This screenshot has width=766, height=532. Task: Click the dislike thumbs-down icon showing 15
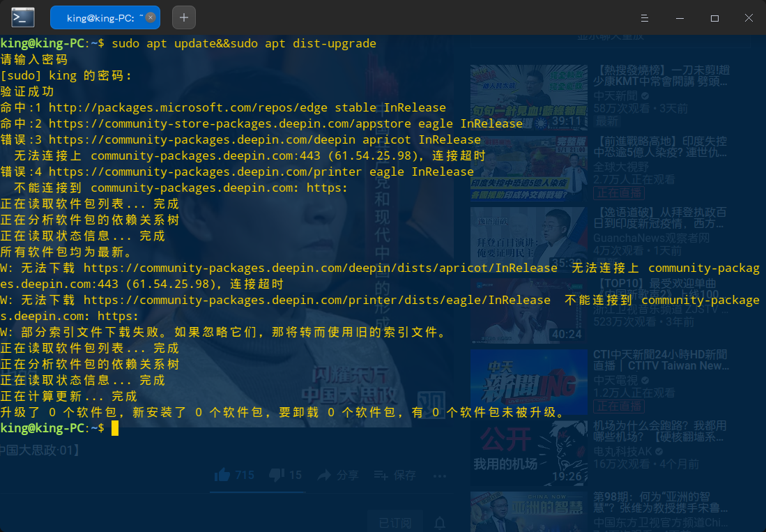(277, 475)
